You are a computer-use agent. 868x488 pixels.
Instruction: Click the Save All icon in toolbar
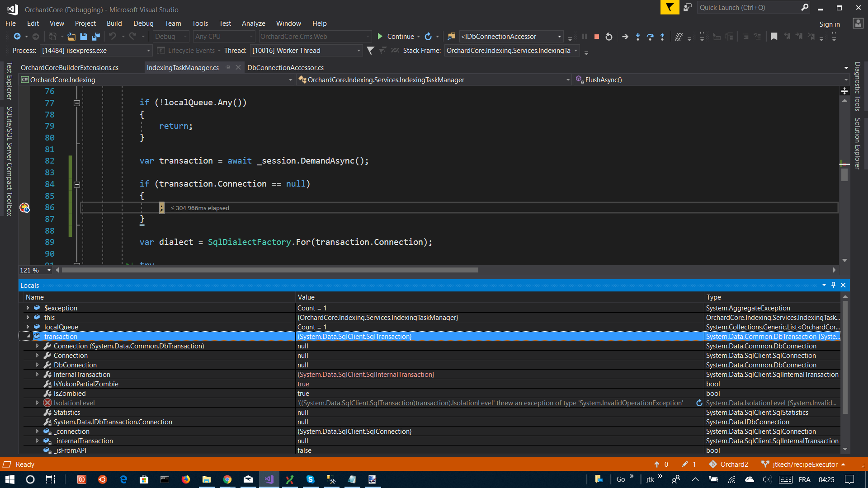click(96, 37)
